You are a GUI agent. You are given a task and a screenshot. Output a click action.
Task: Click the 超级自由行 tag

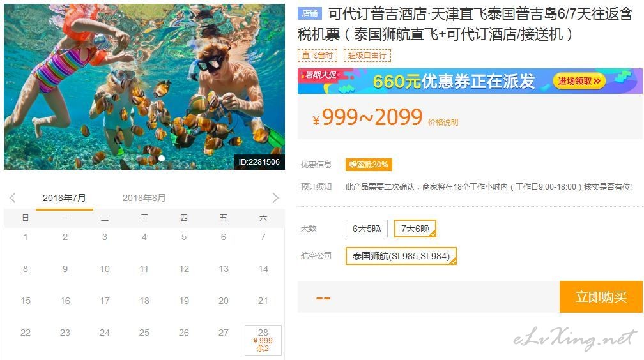point(367,56)
